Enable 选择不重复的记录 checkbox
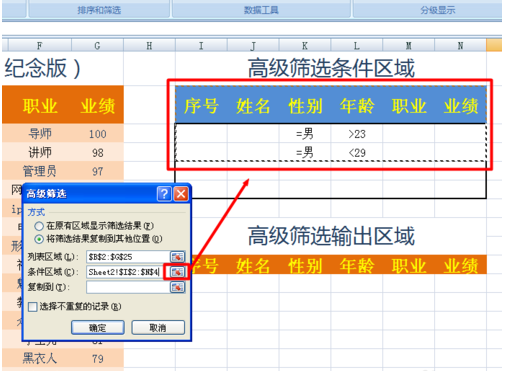The height and width of the screenshot is (371, 505). [x=33, y=307]
